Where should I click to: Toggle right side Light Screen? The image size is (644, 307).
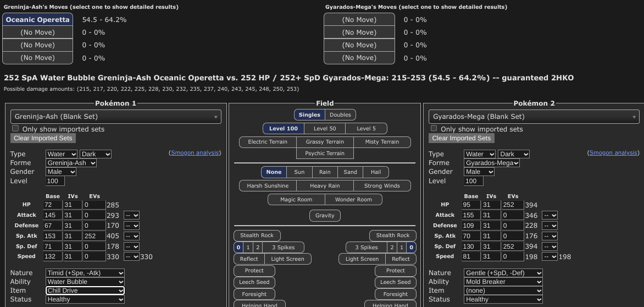point(362,259)
